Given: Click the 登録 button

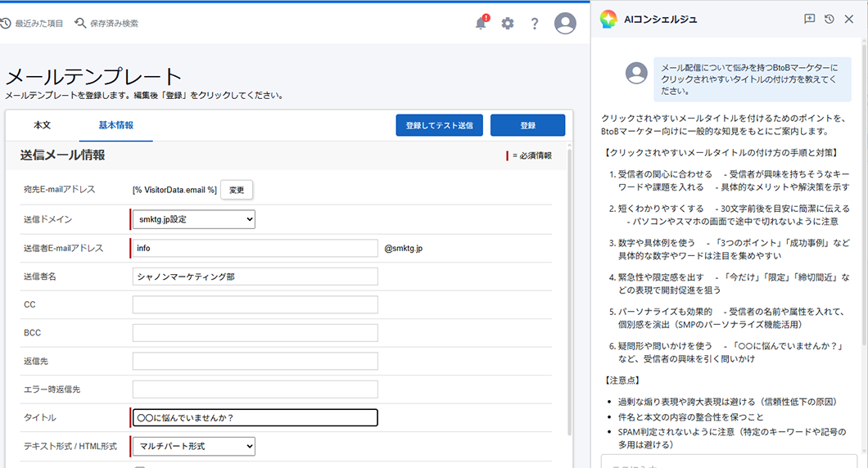Looking at the screenshot, I should pos(527,125).
